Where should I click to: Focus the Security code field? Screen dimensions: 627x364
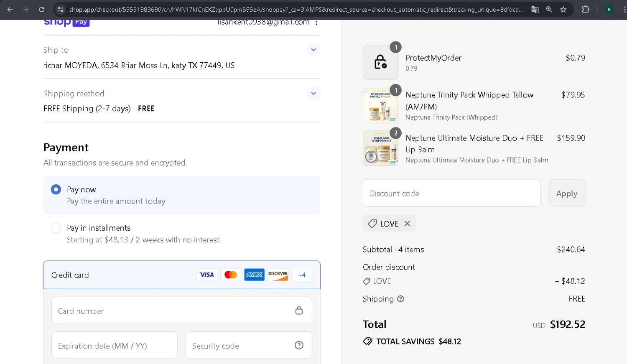click(x=249, y=345)
